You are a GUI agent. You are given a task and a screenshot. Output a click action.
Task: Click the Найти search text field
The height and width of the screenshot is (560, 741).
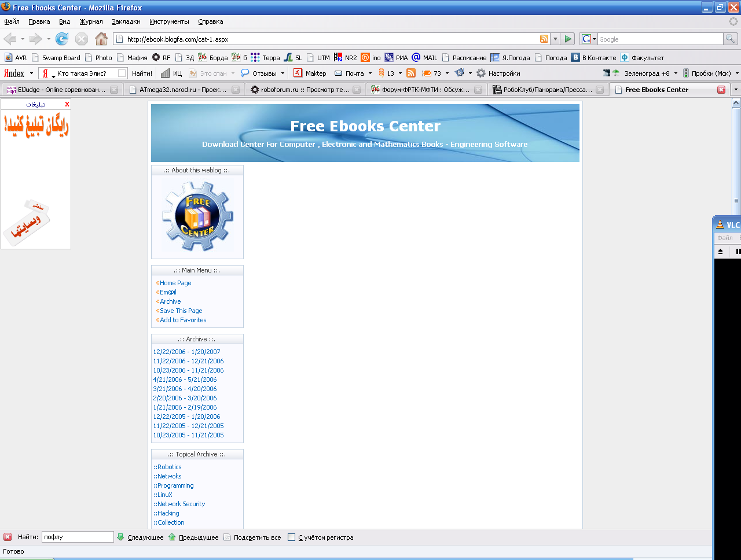click(78, 537)
